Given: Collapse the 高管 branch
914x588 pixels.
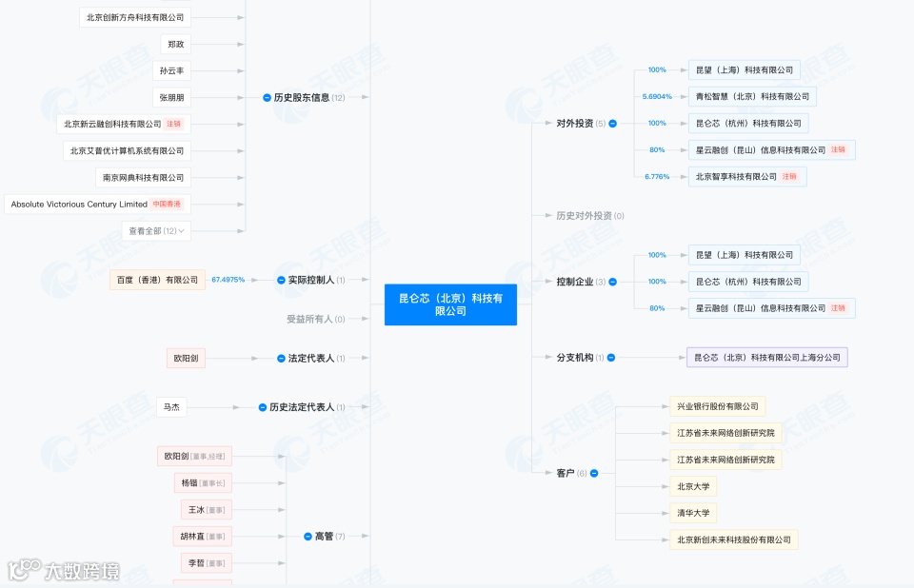Looking at the screenshot, I should pyautogui.click(x=308, y=536).
